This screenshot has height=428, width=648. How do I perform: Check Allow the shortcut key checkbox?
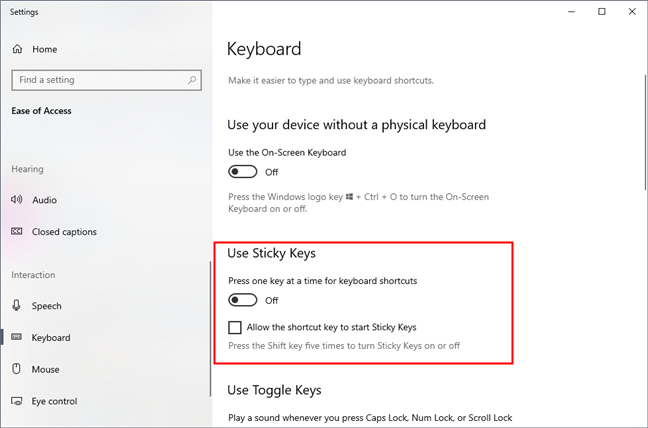click(235, 327)
